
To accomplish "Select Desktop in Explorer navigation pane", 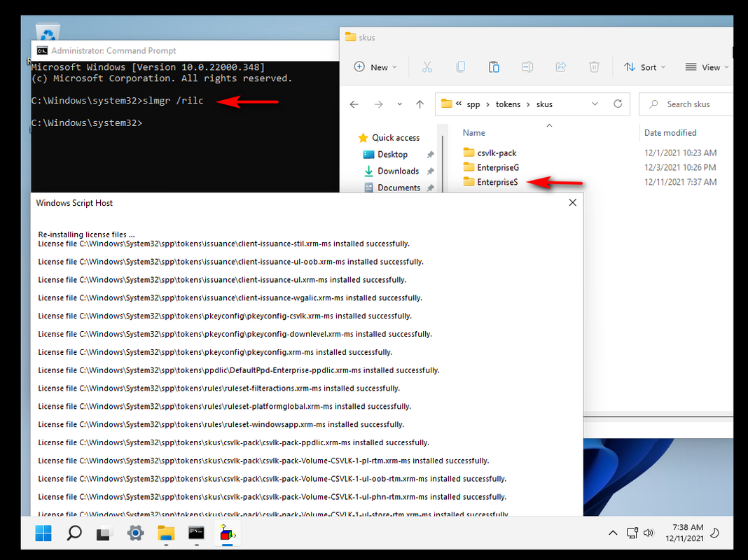I will coord(385,155).
